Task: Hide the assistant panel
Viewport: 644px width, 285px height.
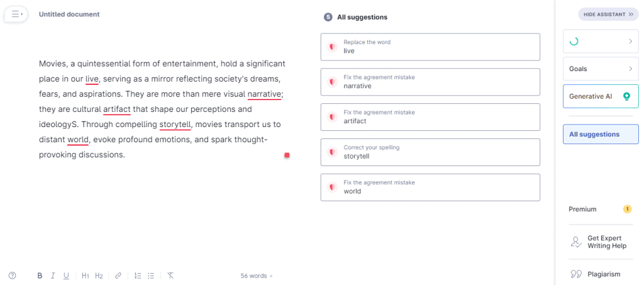Action: click(608, 14)
